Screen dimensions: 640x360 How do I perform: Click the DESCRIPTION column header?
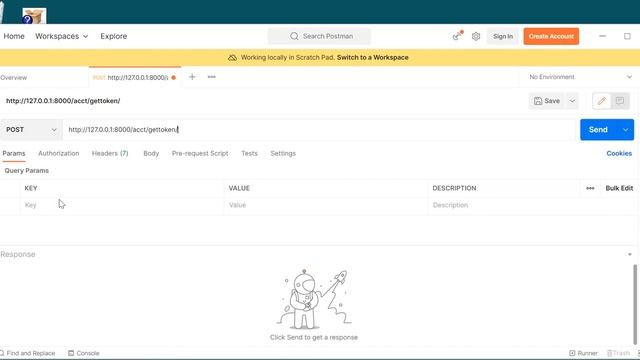(x=454, y=188)
